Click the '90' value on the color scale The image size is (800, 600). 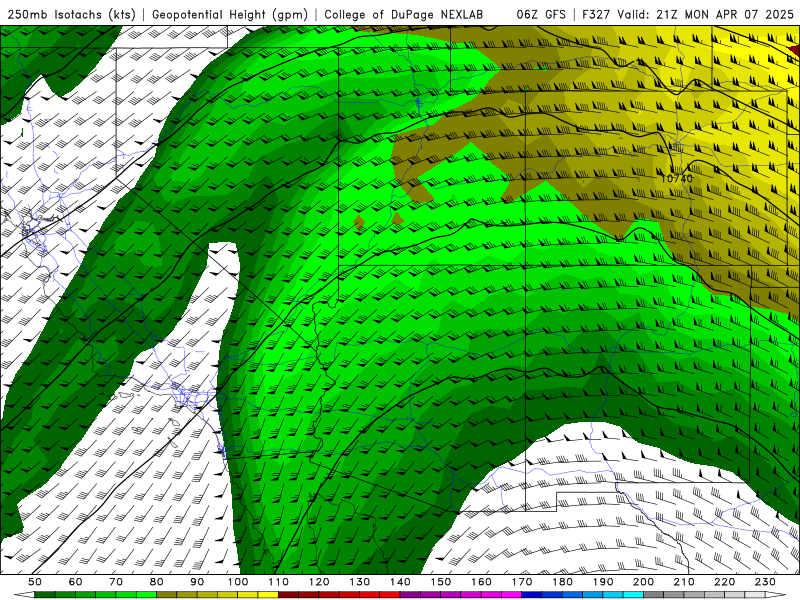[197, 582]
